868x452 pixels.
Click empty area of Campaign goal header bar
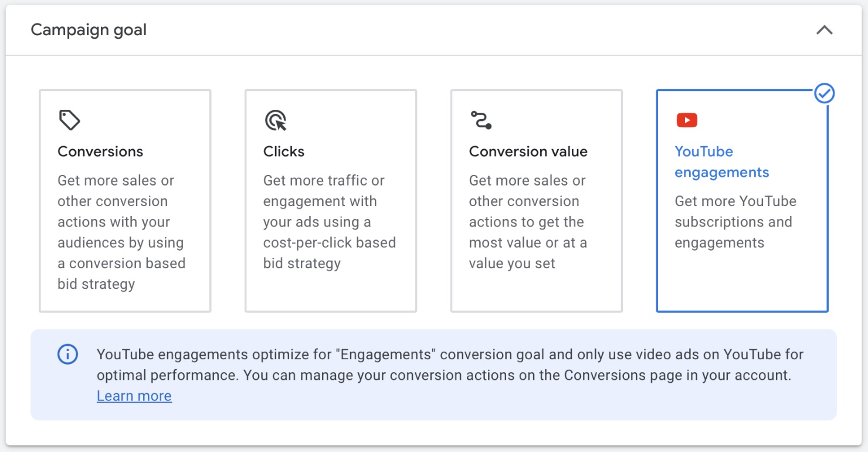(x=469, y=30)
